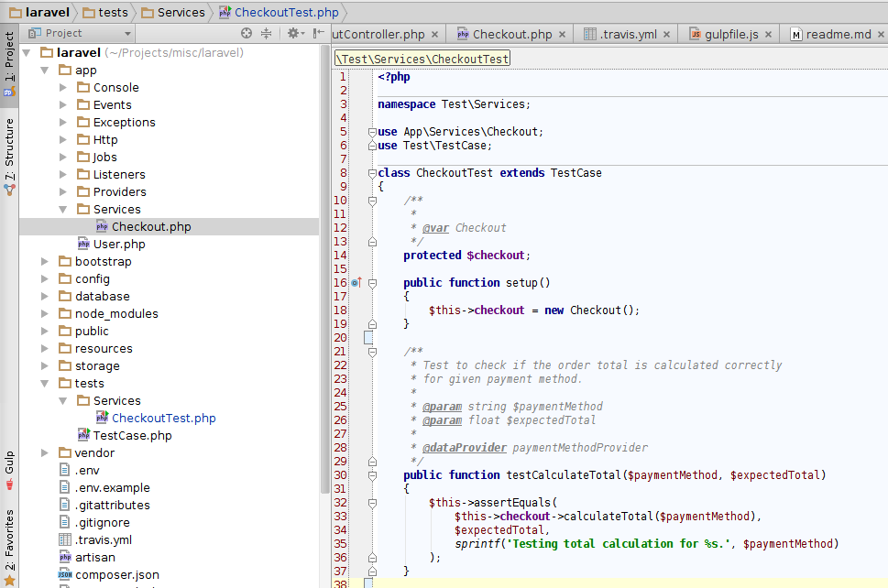
Task: Expand the vendor folder
Action: tap(44, 452)
